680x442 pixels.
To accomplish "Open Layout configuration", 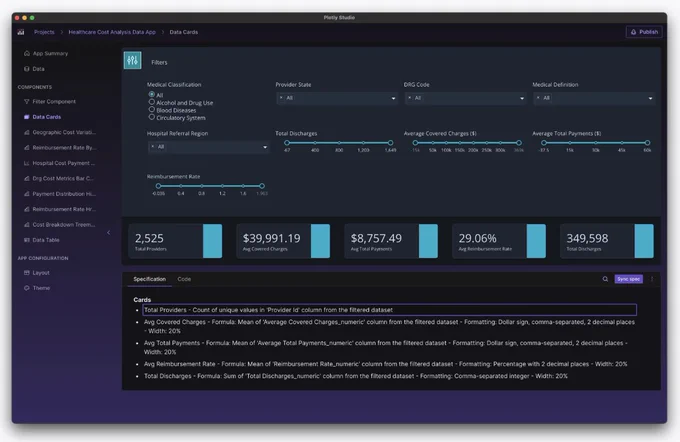I will point(41,273).
